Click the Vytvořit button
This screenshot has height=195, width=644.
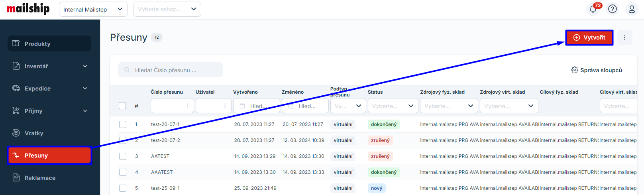589,37
